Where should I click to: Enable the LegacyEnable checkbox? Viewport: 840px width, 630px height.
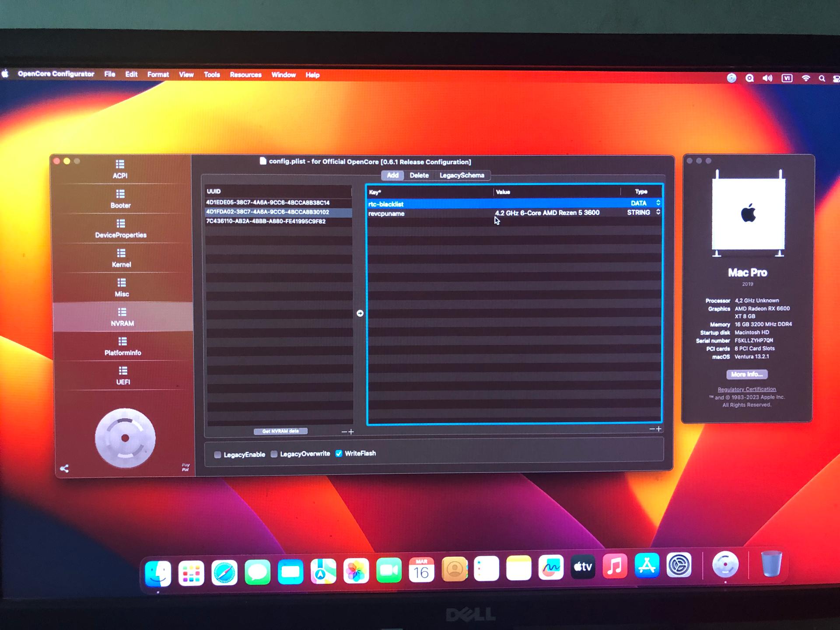coord(217,455)
